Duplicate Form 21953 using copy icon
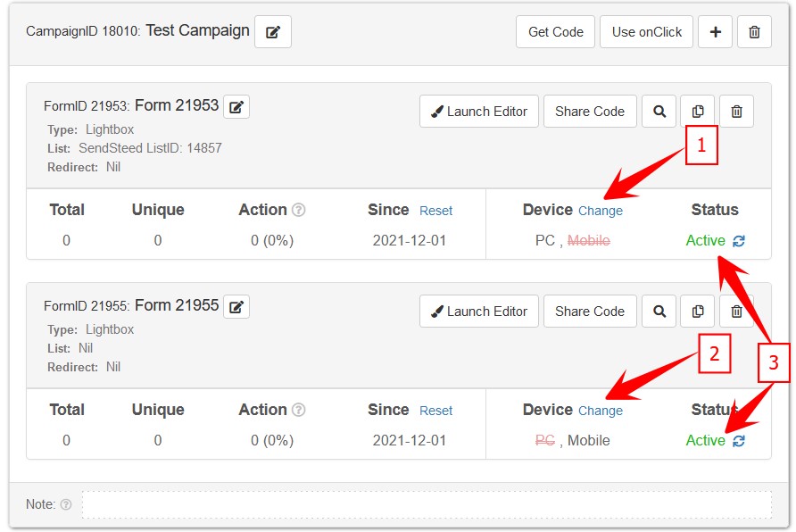Screen dimensions: 796x532 (698, 112)
